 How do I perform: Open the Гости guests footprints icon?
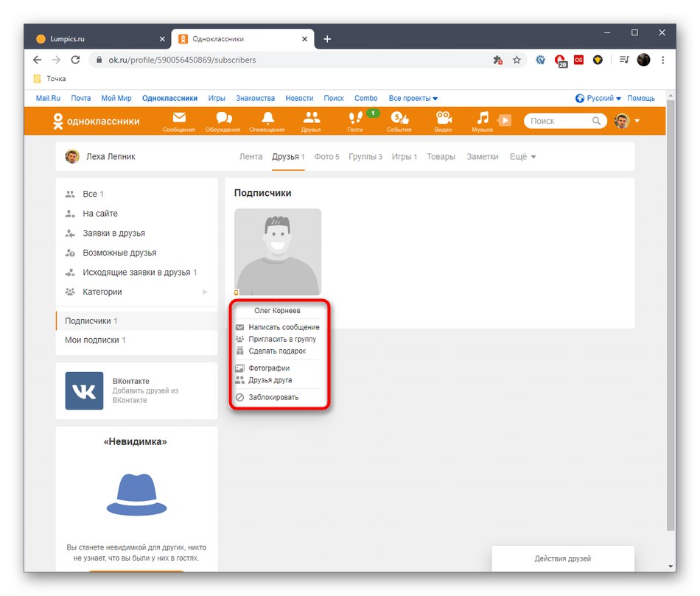coord(355,121)
